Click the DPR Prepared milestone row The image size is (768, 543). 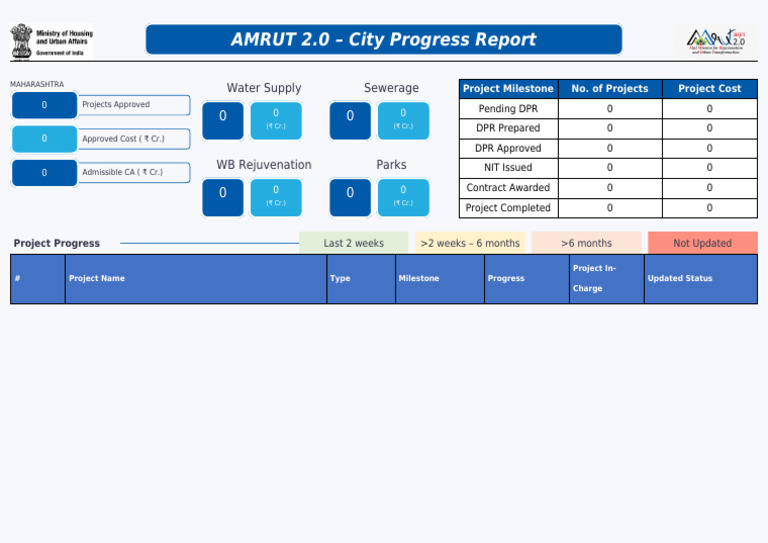point(608,129)
